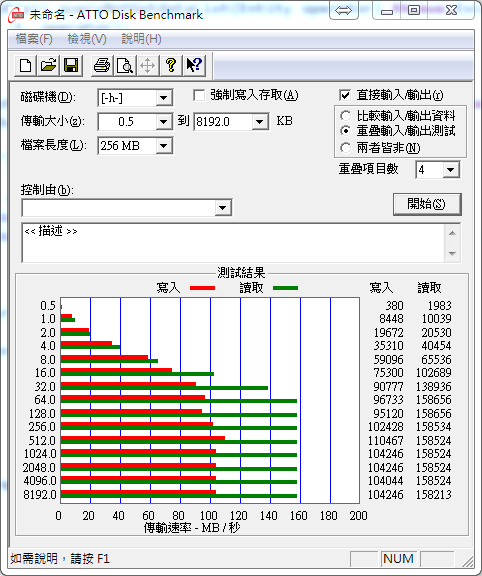The width and height of the screenshot is (482, 576).
Task: Click the ATTO app icon in title bar
Action: pos(16,14)
